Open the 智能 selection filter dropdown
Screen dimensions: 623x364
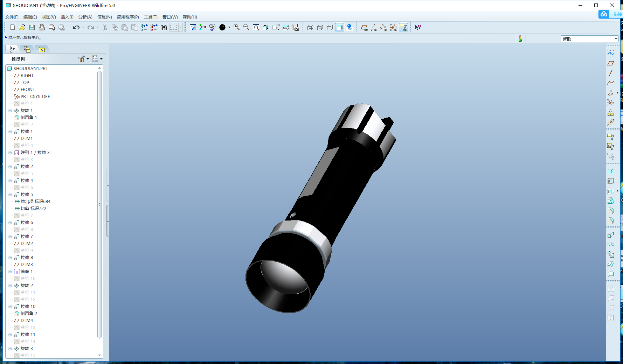[616, 39]
